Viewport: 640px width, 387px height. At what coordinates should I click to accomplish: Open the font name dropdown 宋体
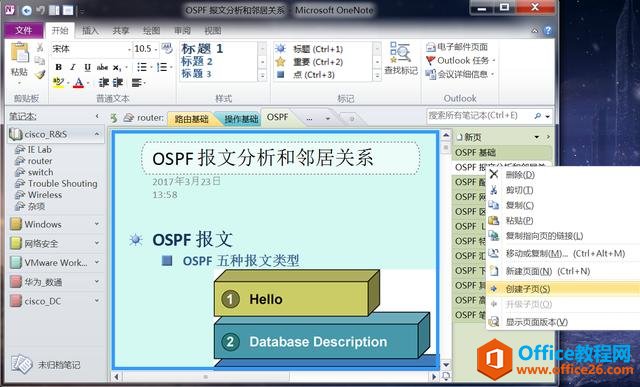click(x=129, y=49)
